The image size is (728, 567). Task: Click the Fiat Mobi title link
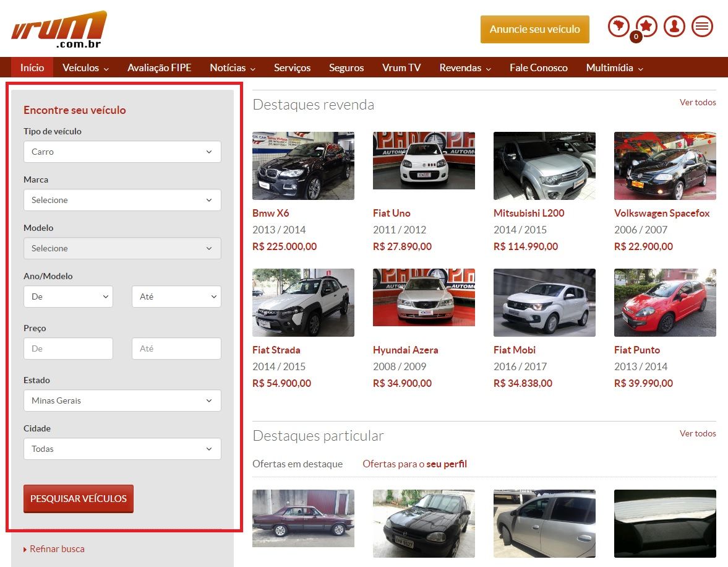tap(515, 350)
